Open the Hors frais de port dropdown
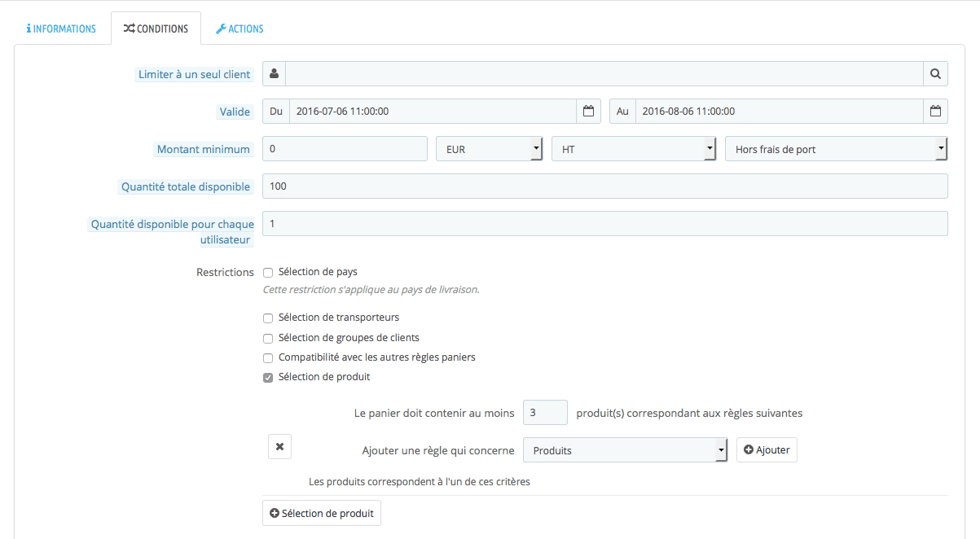 point(836,149)
